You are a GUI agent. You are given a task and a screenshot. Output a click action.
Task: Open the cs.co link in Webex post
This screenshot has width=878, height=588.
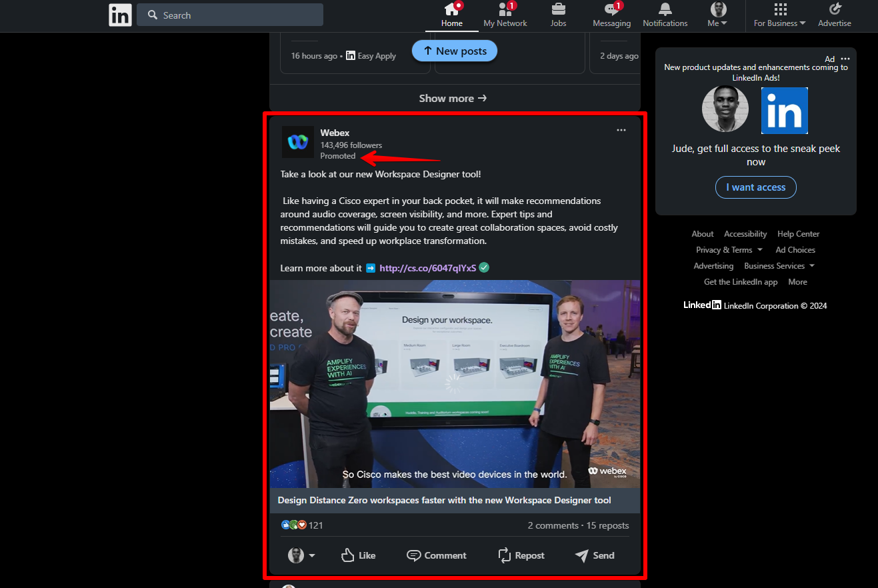pyautogui.click(x=427, y=267)
